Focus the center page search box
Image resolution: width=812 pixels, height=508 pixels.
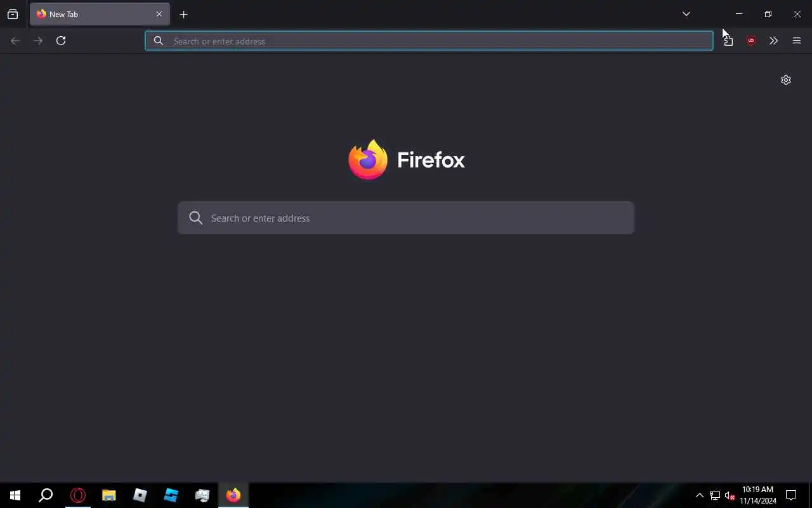(x=406, y=218)
